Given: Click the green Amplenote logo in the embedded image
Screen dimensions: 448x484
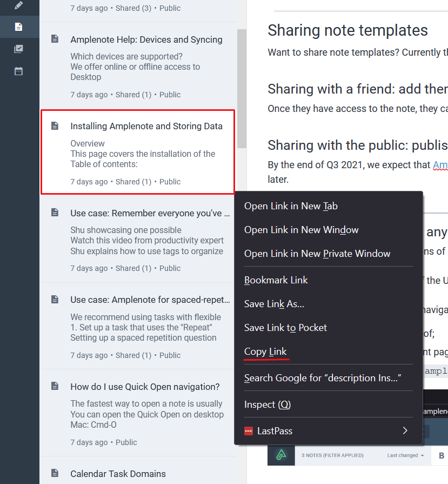Looking at the screenshot, I should 281,455.
